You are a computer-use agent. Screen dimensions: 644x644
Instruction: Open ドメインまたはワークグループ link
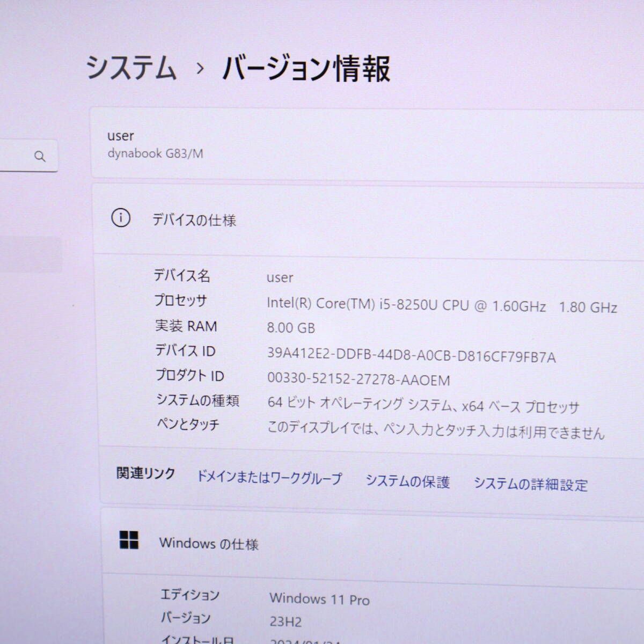pyautogui.click(x=269, y=477)
